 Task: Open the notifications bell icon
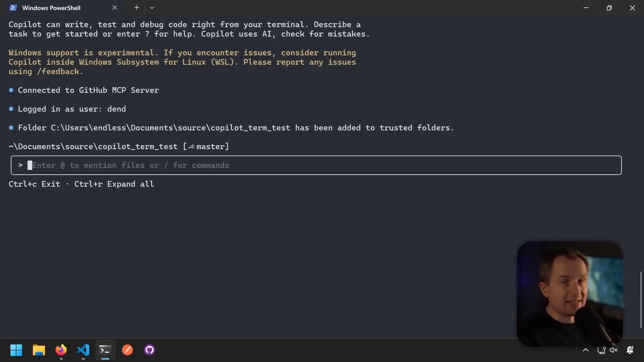pos(630,350)
